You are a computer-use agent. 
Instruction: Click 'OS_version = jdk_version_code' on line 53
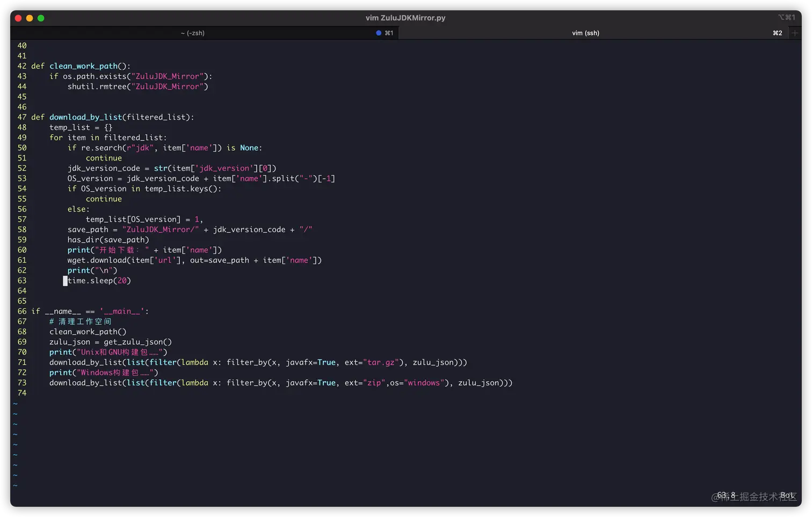(201, 178)
